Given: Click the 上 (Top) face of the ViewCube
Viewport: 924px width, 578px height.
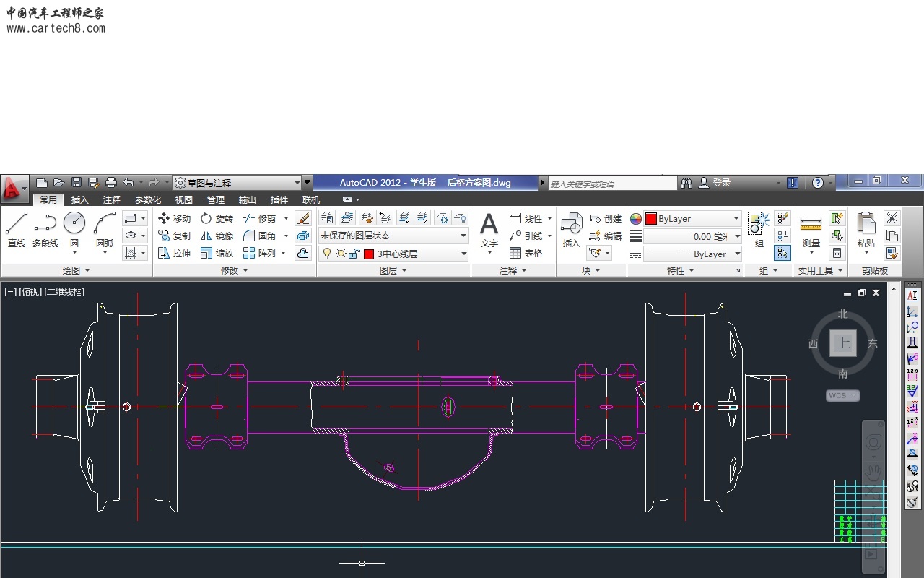Looking at the screenshot, I should tap(843, 343).
